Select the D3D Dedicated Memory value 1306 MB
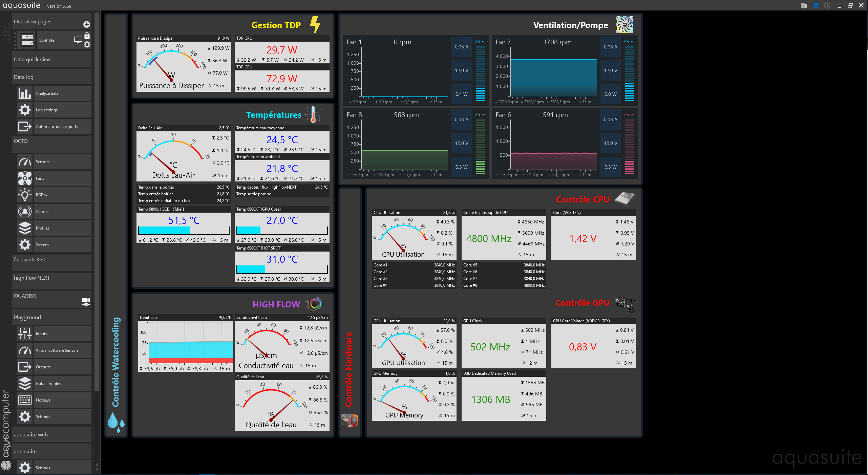The width and height of the screenshot is (868, 475). click(491, 399)
